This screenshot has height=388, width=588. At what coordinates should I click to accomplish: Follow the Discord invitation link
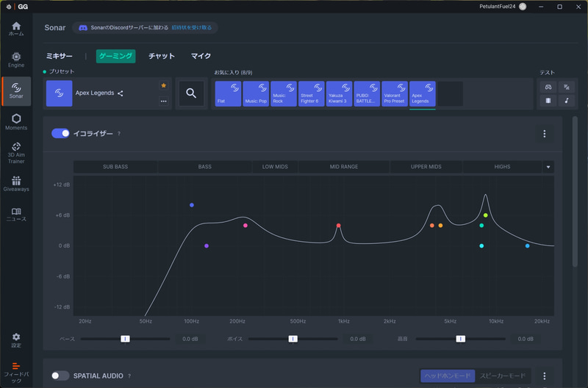pyautogui.click(x=192, y=28)
